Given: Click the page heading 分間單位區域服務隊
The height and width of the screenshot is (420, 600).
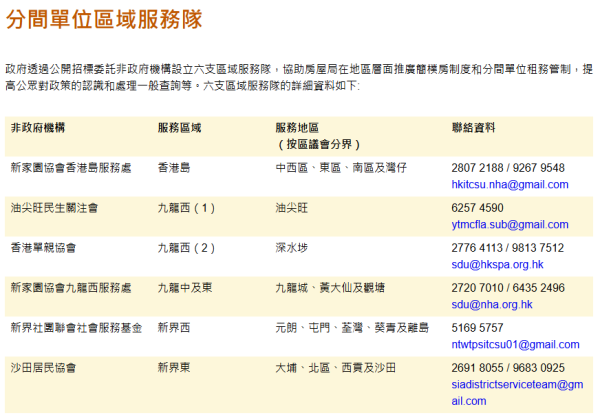Looking at the screenshot, I should [104, 19].
